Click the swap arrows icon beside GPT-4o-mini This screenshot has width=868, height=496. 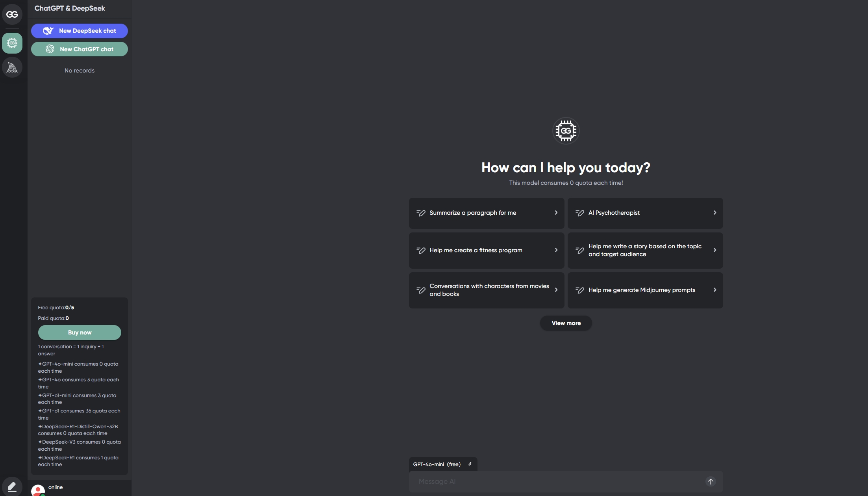pyautogui.click(x=470, y=464)
